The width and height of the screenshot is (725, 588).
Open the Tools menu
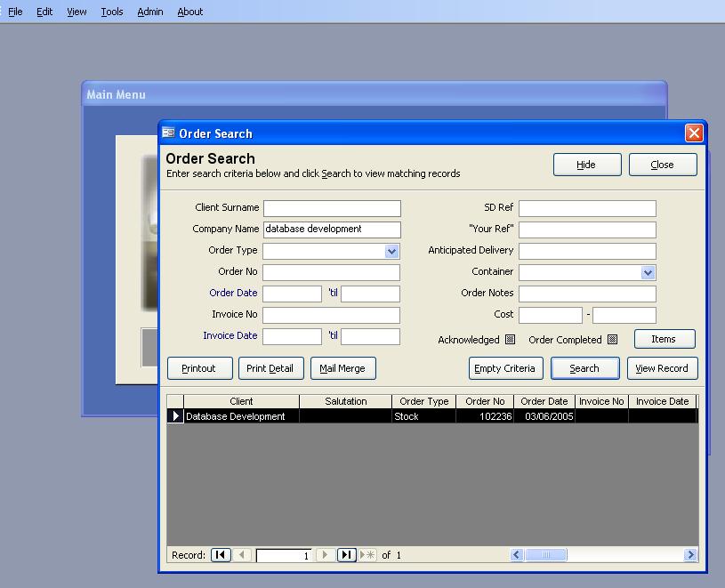tap(112, 12)
